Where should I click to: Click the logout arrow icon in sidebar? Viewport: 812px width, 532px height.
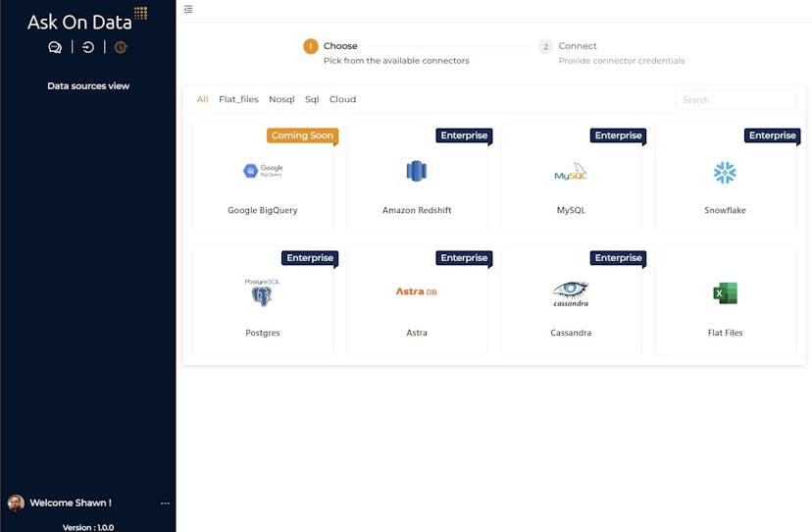click(88, 48)
